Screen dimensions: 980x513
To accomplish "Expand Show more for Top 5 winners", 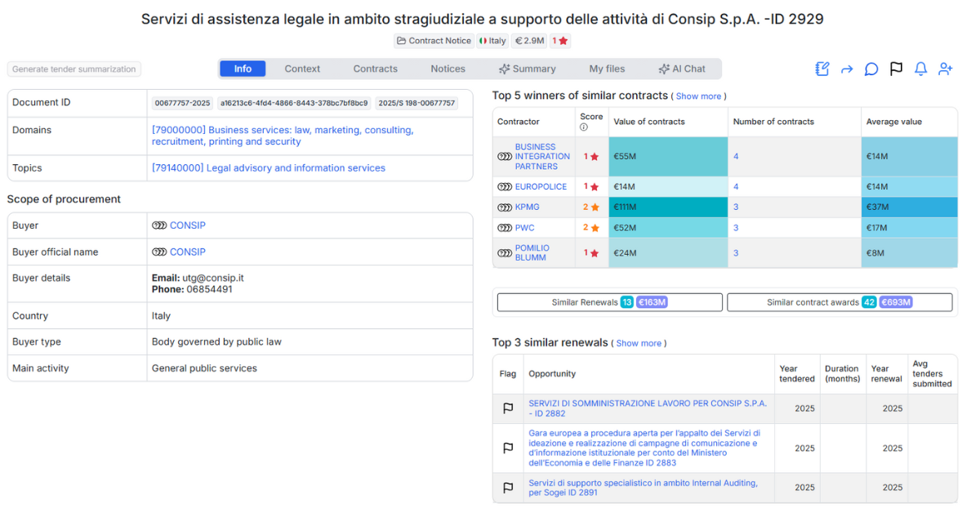I will coord(698,96).
